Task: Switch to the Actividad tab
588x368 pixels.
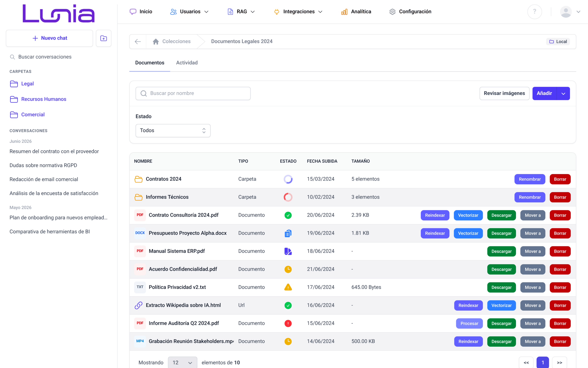Action: click(187, 63)
